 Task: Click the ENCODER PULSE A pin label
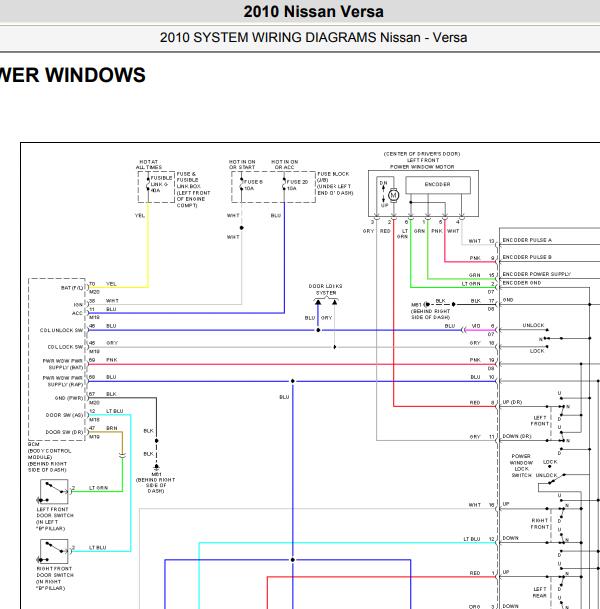[527, 240]
